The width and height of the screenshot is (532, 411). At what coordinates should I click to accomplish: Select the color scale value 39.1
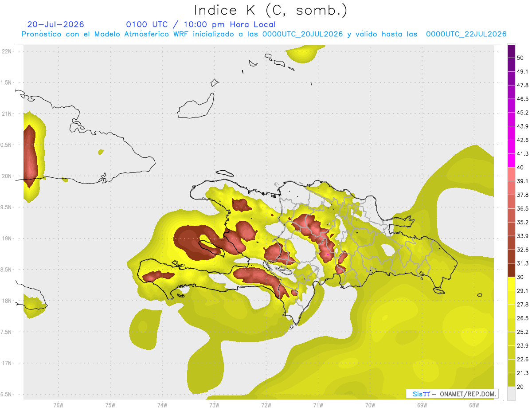click(523, 181)
